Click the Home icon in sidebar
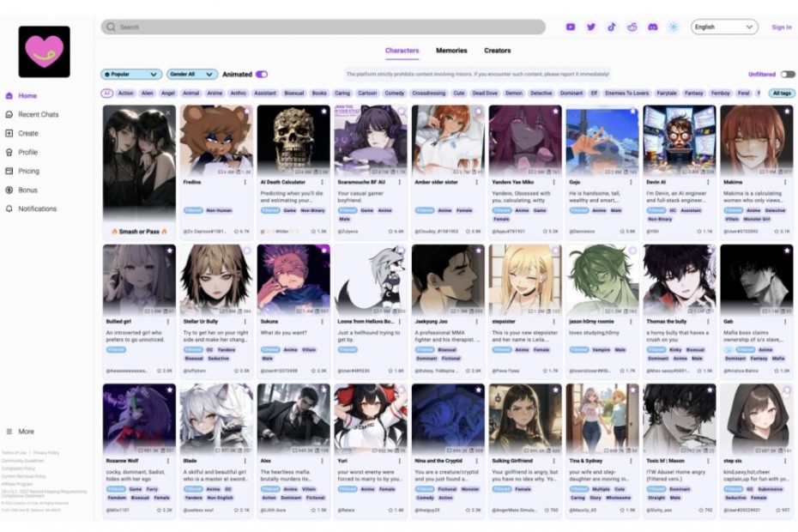The image size is (798, 532). point(9,96)
